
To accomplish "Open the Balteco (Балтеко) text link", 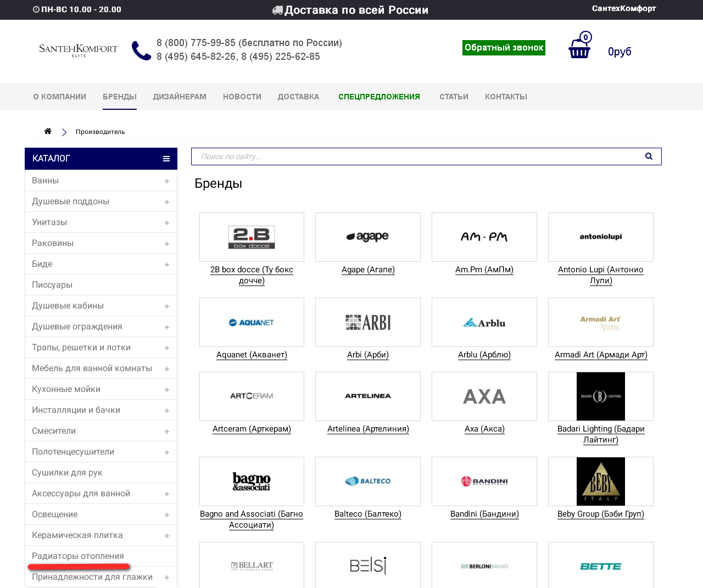I will tap(368, 514).
